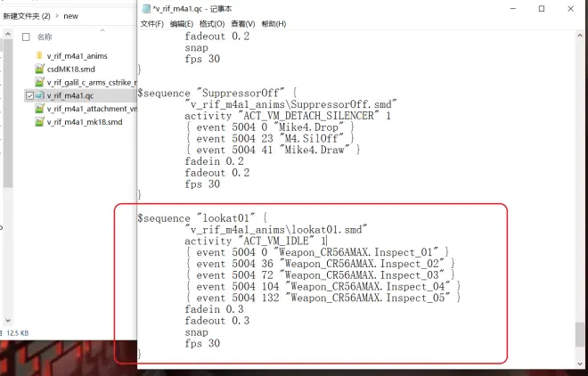Click the lookat01.smd path line

coord(275,229)
